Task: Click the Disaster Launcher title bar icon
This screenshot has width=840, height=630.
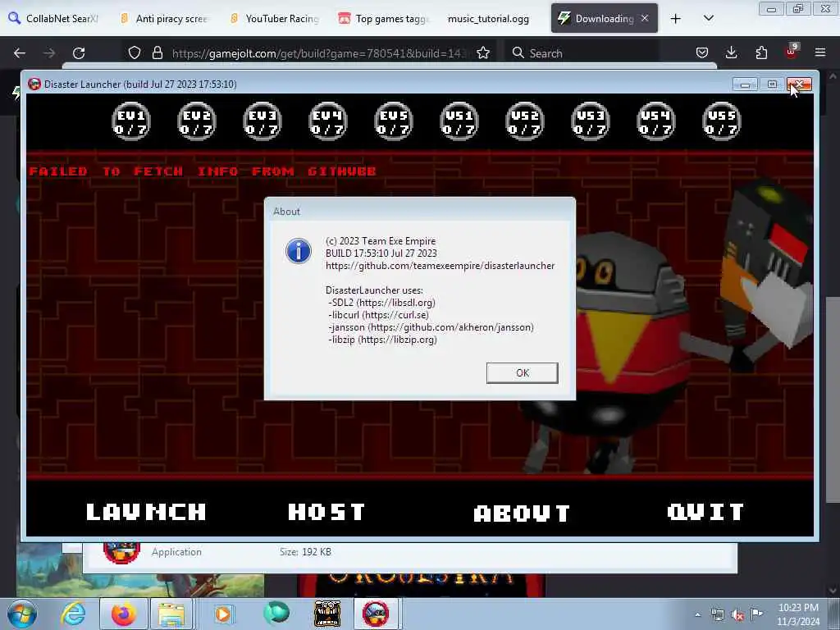Action: point(34,84)
